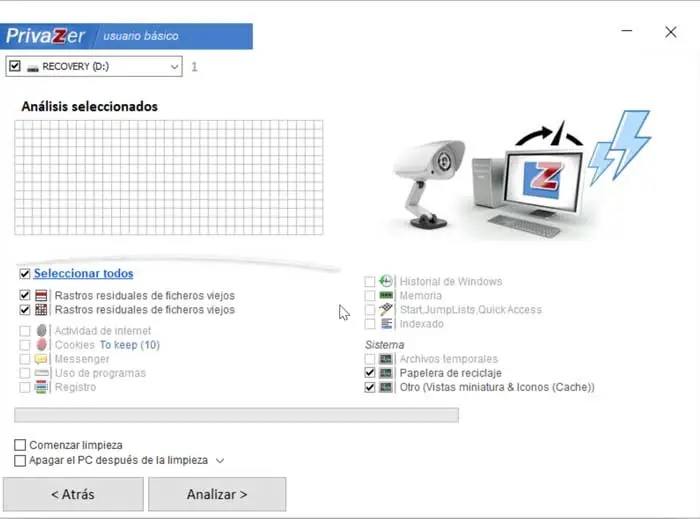Check the Archivos temporales checkbox
The height and width of the screenshot is (519, 700).
tap(370, 359)
